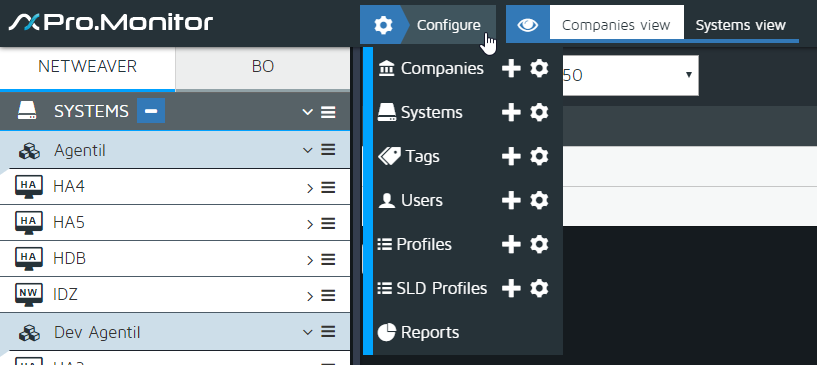Viewport: 817px width, 365px height.
Task: Select the Companies view tab
Action: coord(616,25)
